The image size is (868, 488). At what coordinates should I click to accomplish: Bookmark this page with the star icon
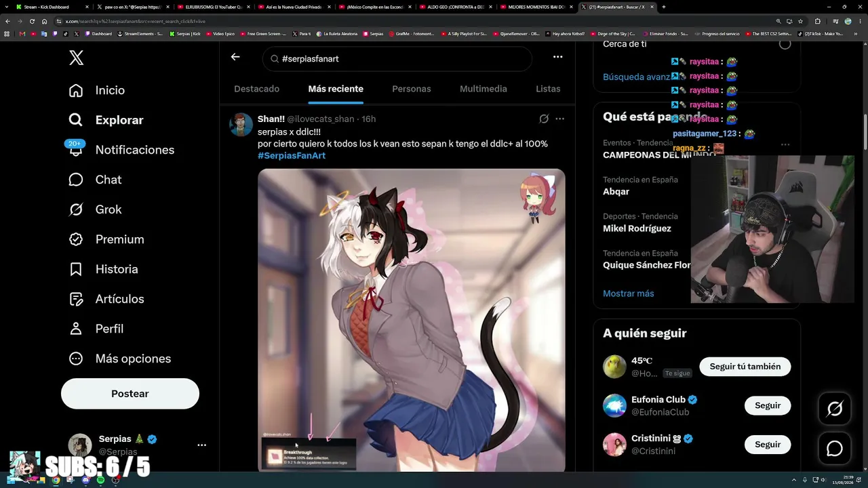800,21
